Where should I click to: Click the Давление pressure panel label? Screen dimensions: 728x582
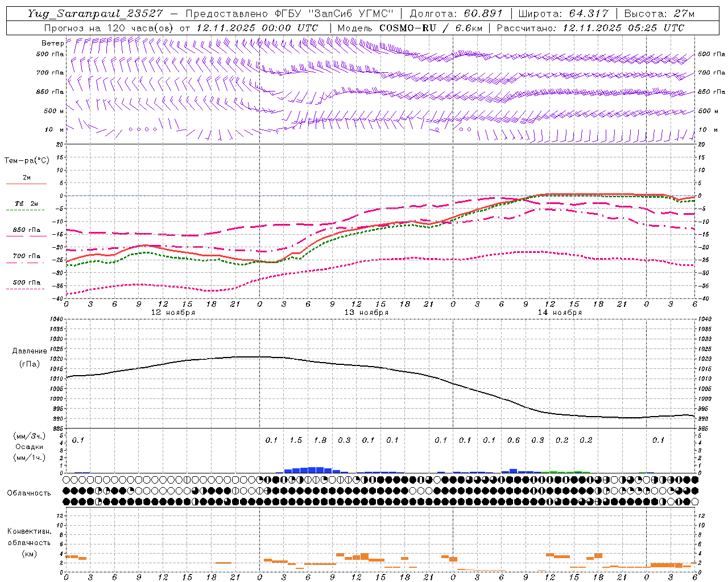tap(30, 351)
